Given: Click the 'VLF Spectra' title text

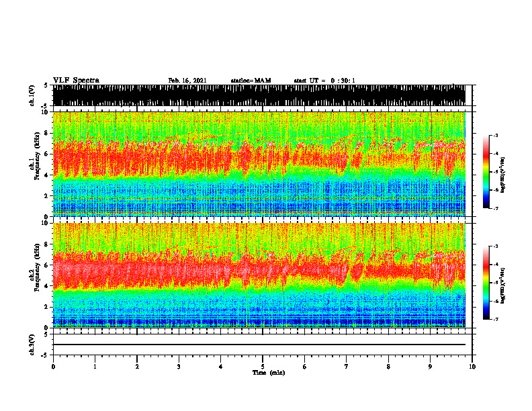Looking at the screenshot, I should (x=76, y=81).
